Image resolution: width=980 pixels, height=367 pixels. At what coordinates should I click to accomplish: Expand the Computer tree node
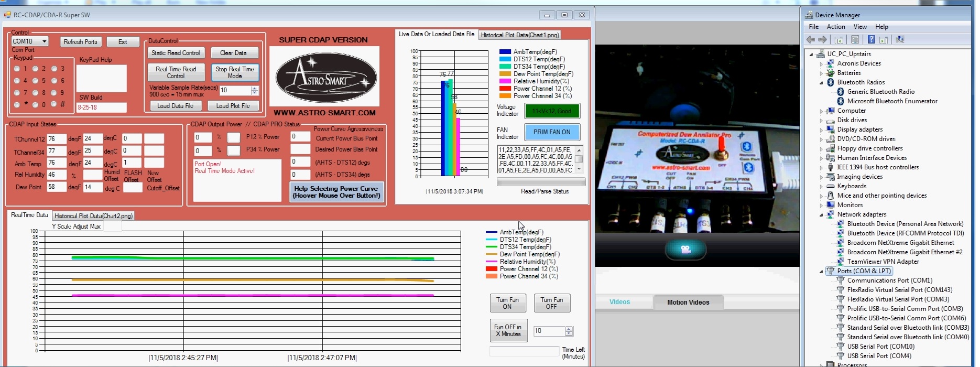coord(821,111)
